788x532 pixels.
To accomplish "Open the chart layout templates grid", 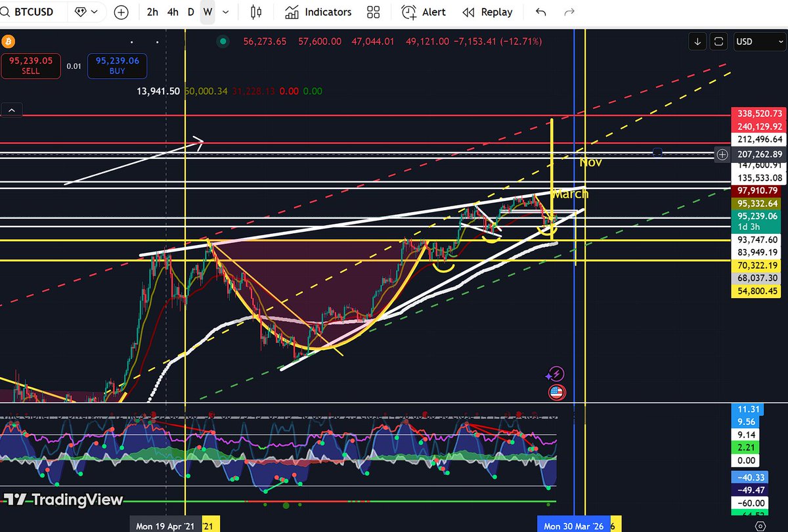I will coord(373,12).
